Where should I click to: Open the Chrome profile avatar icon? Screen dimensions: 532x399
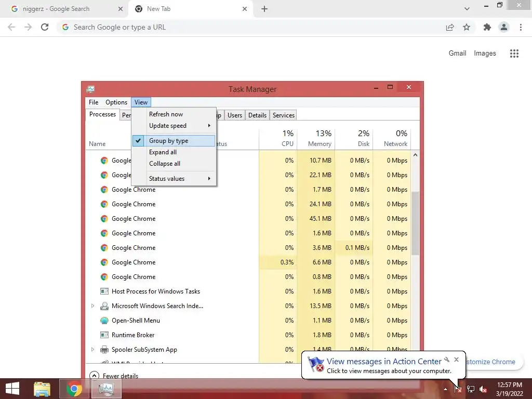tap(504, 27)
